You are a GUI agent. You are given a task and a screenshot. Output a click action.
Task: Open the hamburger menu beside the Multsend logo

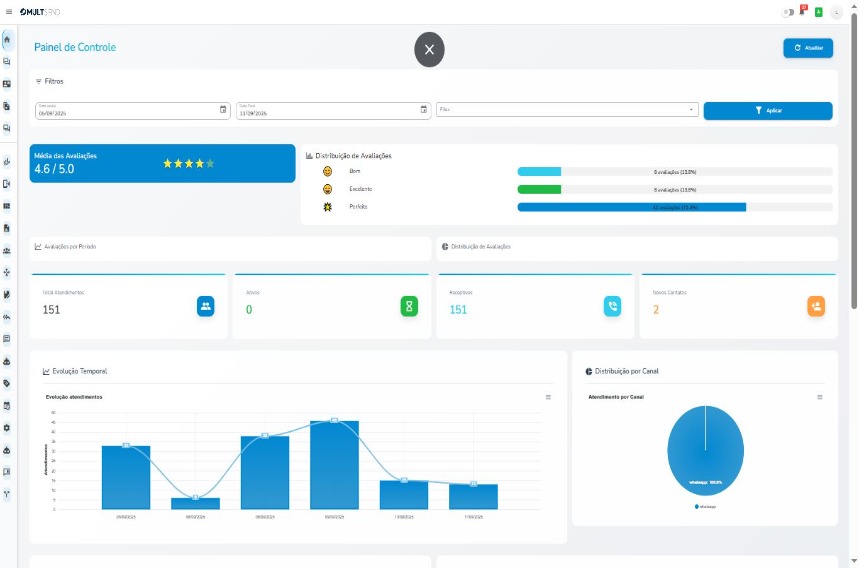8,12
